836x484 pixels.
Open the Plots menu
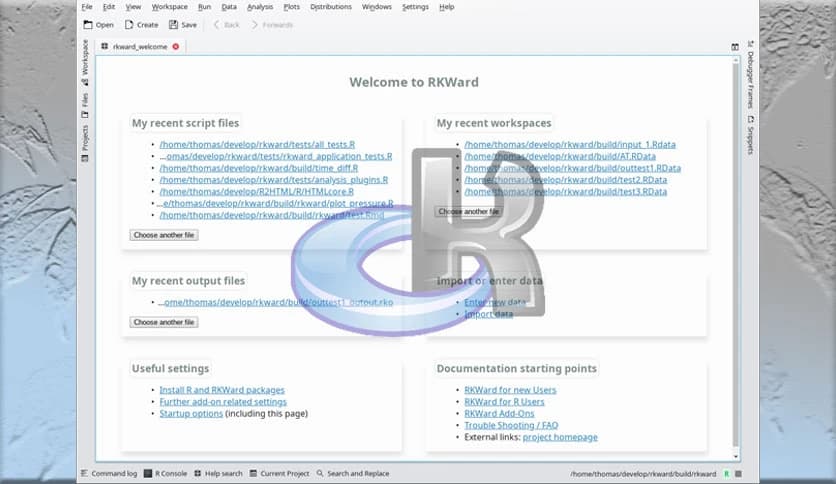coord(292,7)
